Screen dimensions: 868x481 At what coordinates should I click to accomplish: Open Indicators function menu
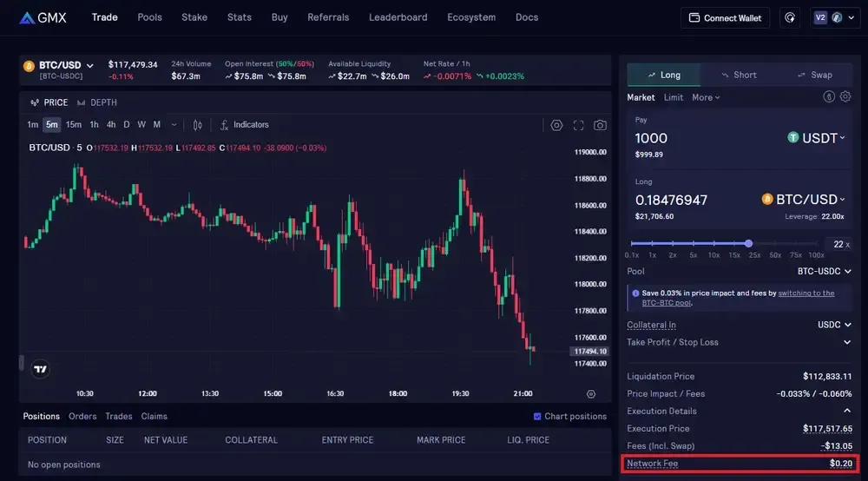coord(244,125)
